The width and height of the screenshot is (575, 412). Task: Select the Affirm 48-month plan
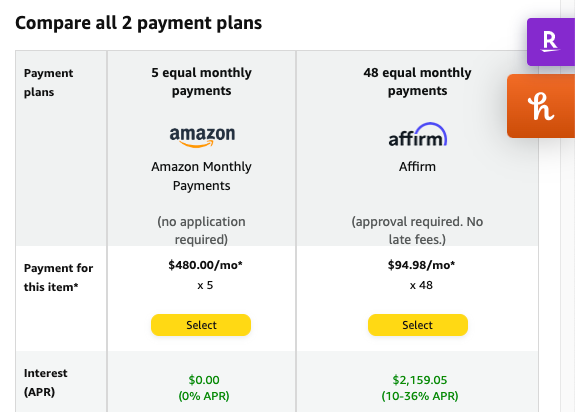point(418,325)
